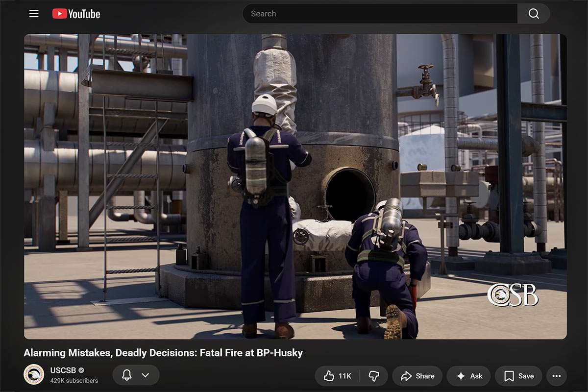Save video to playlist
Screen dimensions: 588x392
coord(519,376)
